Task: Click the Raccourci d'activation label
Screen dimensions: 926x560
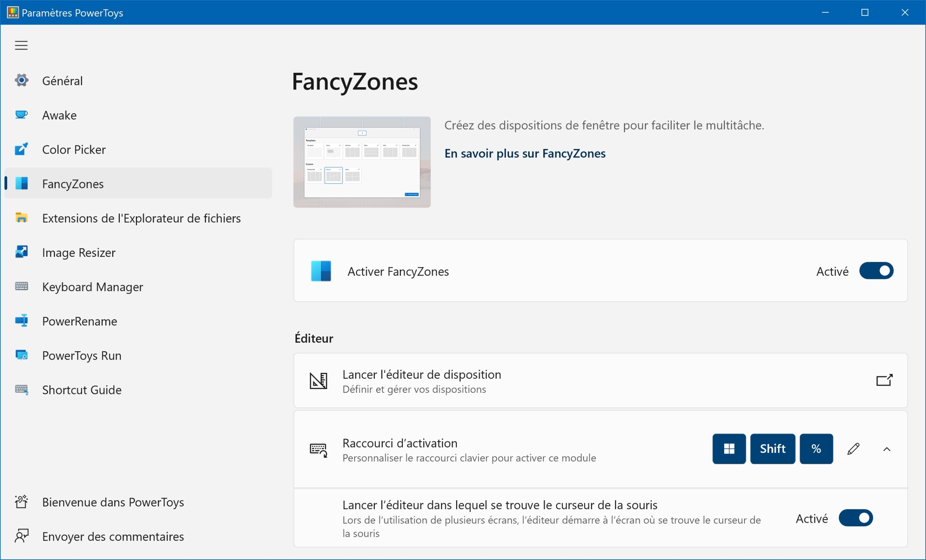Action: point(400,443)
